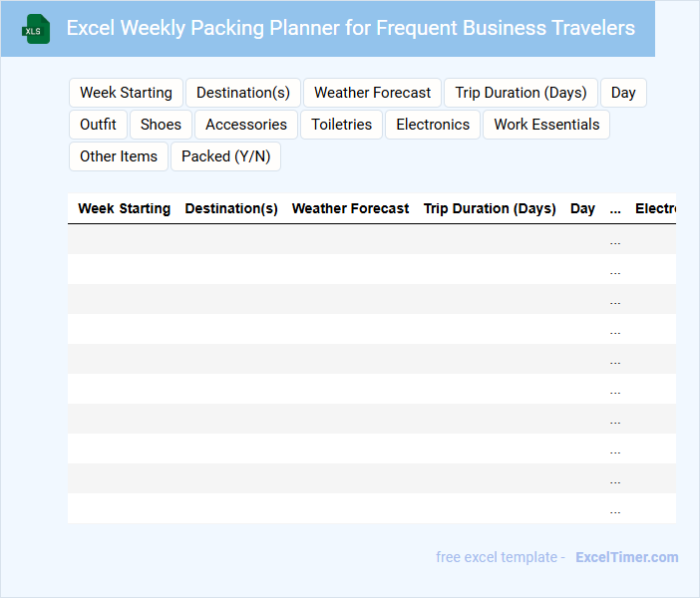700x598 pixels.
Task: Choose the Trip Duration (Days) tag
Action: point(521,93)
